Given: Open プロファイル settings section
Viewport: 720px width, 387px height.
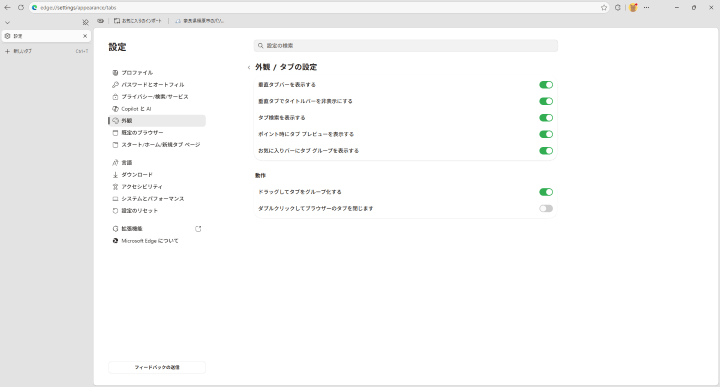Looking at the screenshot, I should [157, 73].
